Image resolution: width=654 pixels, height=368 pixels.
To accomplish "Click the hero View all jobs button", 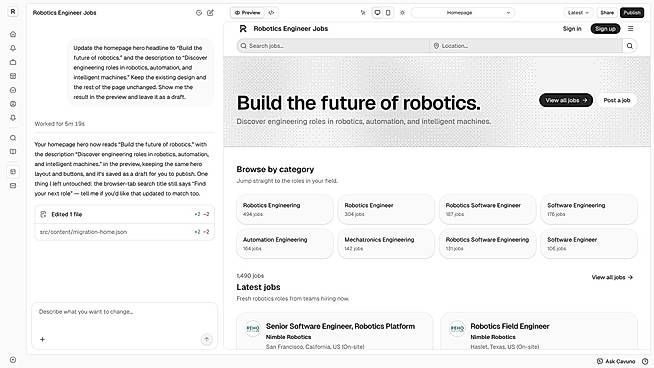I will (566, 100).
